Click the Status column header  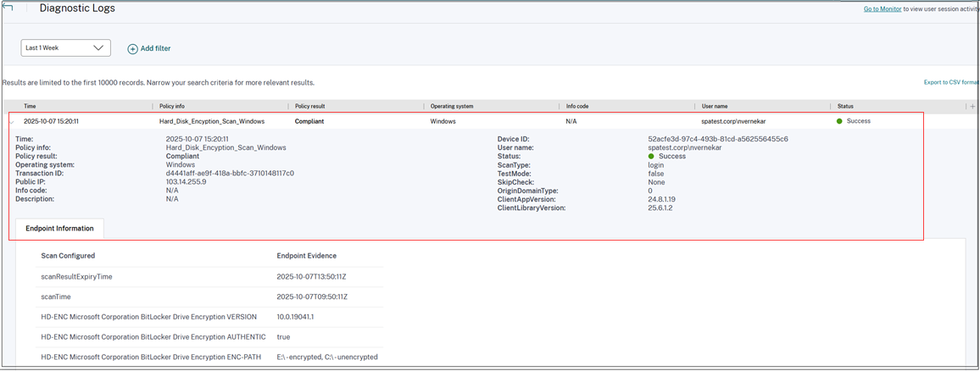coord(845,107)
